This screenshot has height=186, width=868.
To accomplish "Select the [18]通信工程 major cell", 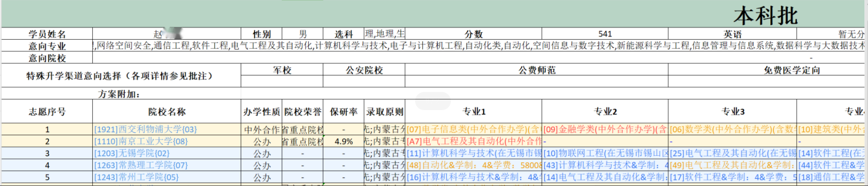I will 831,177.
